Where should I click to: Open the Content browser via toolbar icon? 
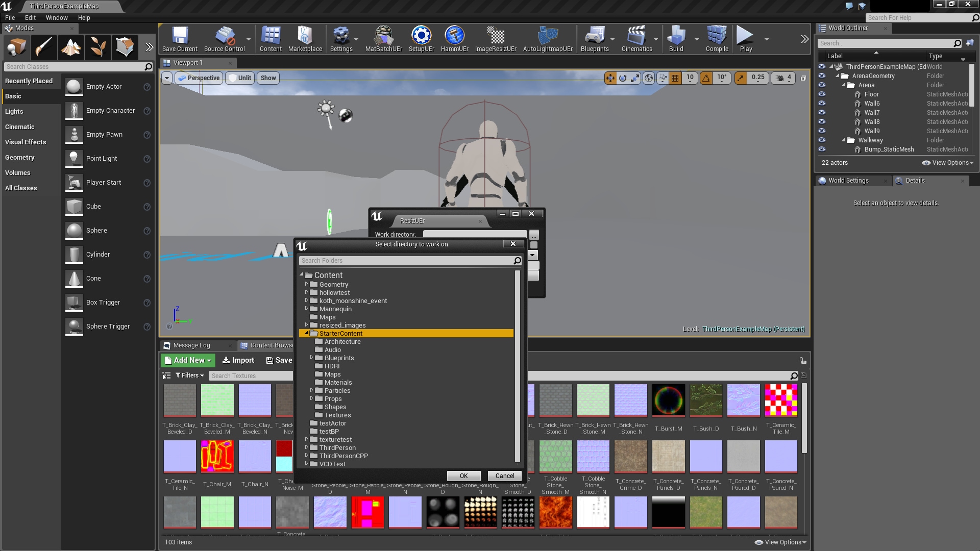click(x=271, y=38)
